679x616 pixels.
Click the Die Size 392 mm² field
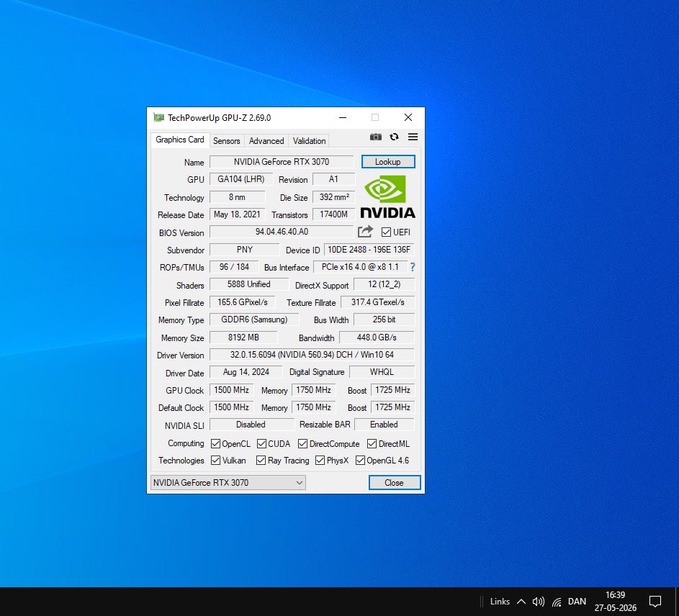[x=334, y=197]
